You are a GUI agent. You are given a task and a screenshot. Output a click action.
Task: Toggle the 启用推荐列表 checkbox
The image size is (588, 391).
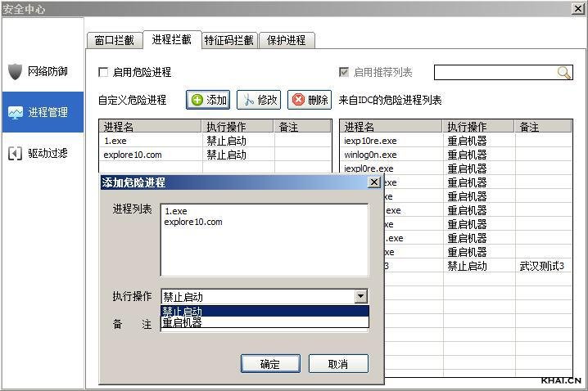344,72
